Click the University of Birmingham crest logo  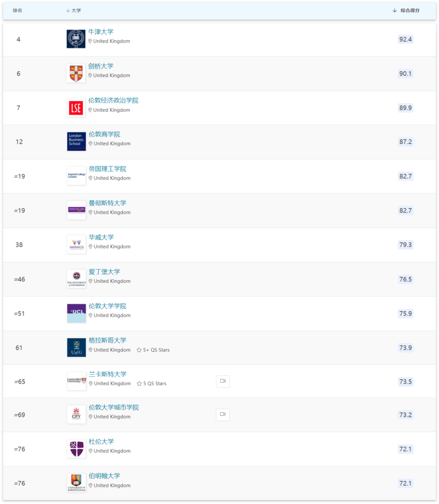(76, 483)
